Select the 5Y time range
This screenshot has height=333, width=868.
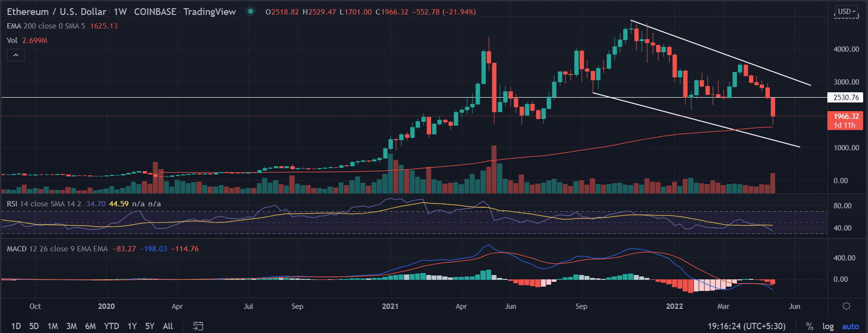click(150, 326)
